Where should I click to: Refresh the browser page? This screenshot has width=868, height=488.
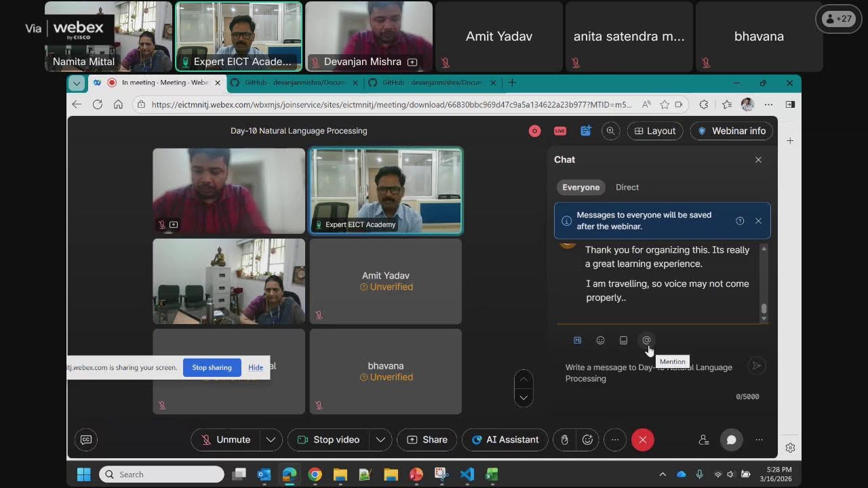[x=98, y=104]
